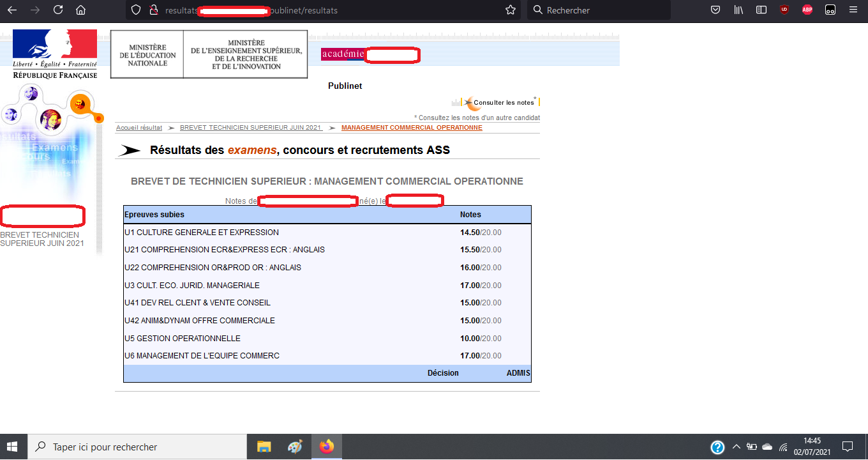This screenshot has height=460, width=868.
Task: Click the U41 note 15.00/20.00
Action: point(481,303)
